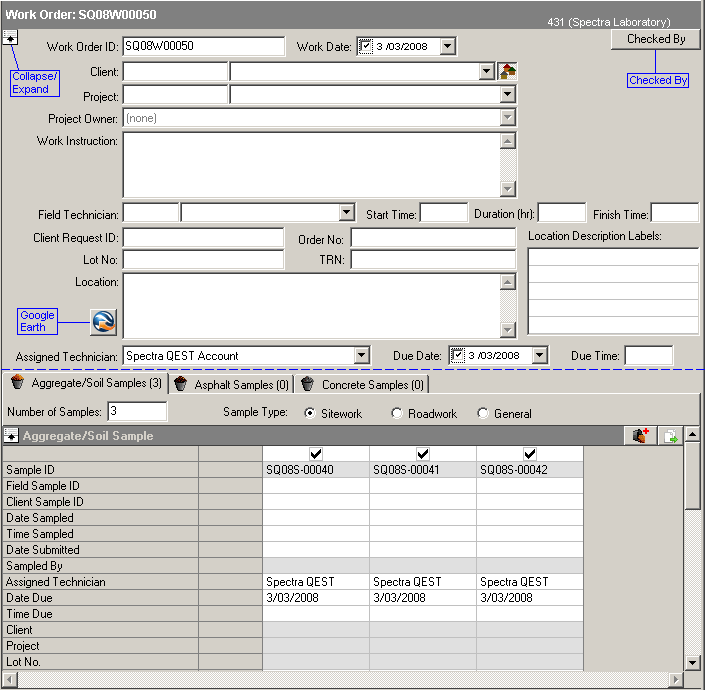Click the Collapse/Expand icon beside Work Order ID
Screen dimensions: 705x690
[11, 38]
